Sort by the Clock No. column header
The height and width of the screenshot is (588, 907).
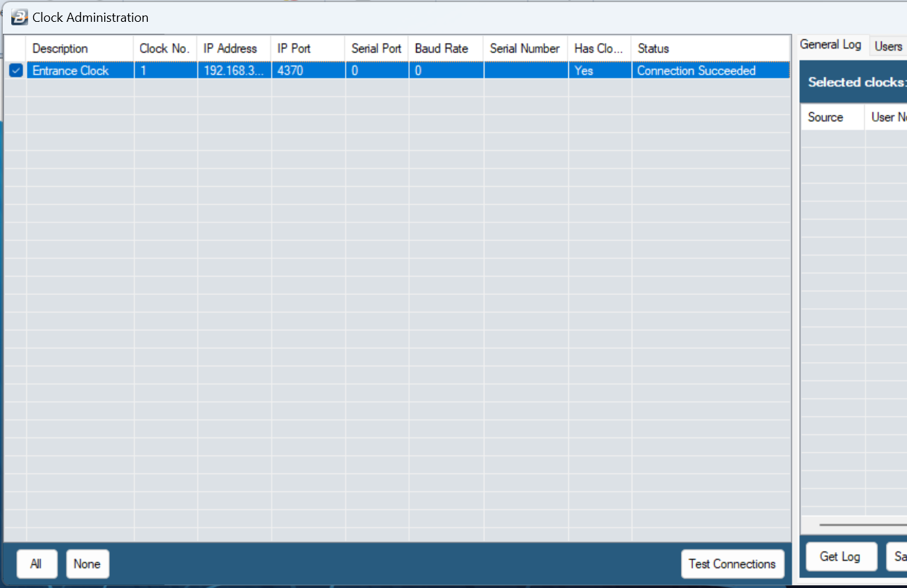[165, 49]
